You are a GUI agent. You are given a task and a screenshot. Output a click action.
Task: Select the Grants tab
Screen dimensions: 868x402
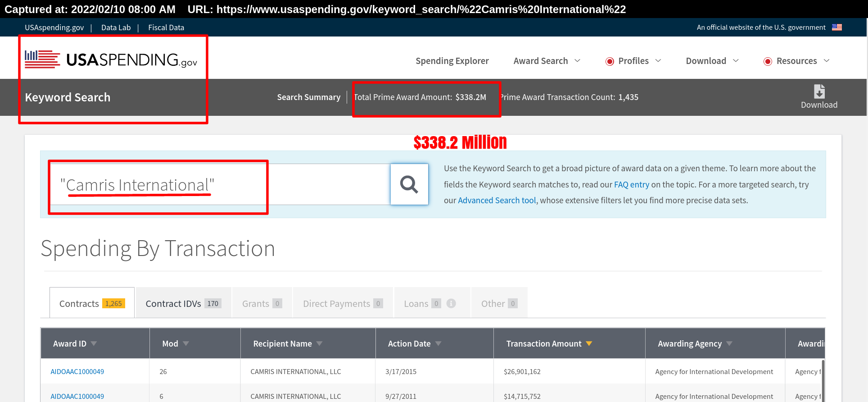262,303
